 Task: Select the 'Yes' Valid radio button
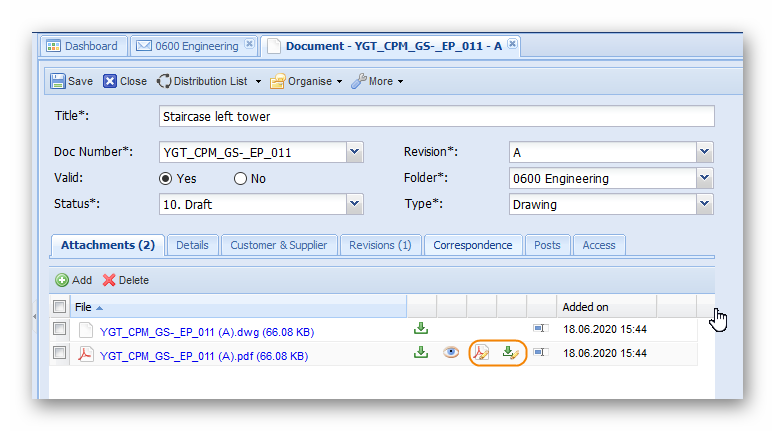click(167, 179)
